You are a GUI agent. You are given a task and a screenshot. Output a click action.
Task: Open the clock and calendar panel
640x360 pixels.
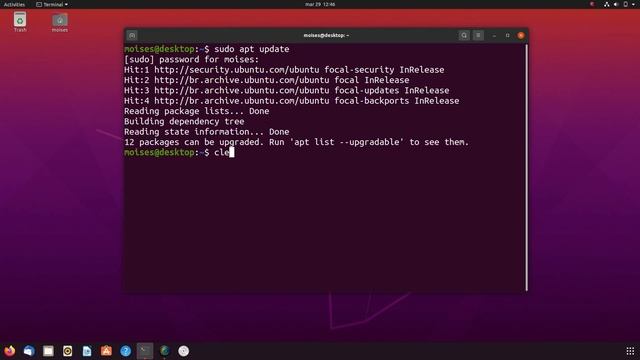(320, 4)
